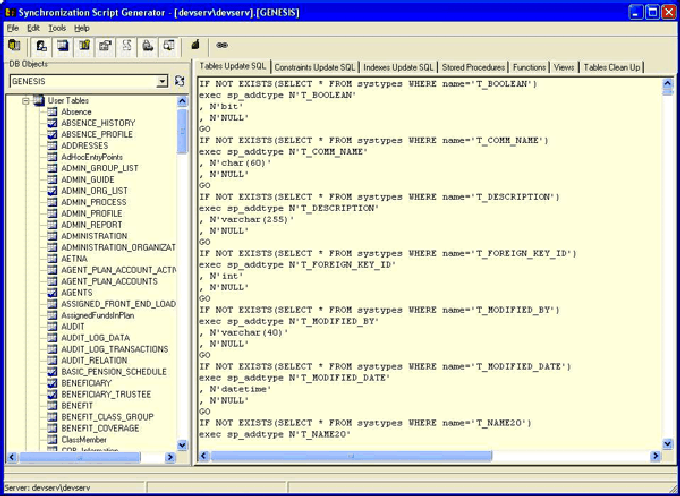Click the table icon beside AUDIT_RELATION
Image resolution: width=680 pixels, height=496 pixels.
point(52,360)
